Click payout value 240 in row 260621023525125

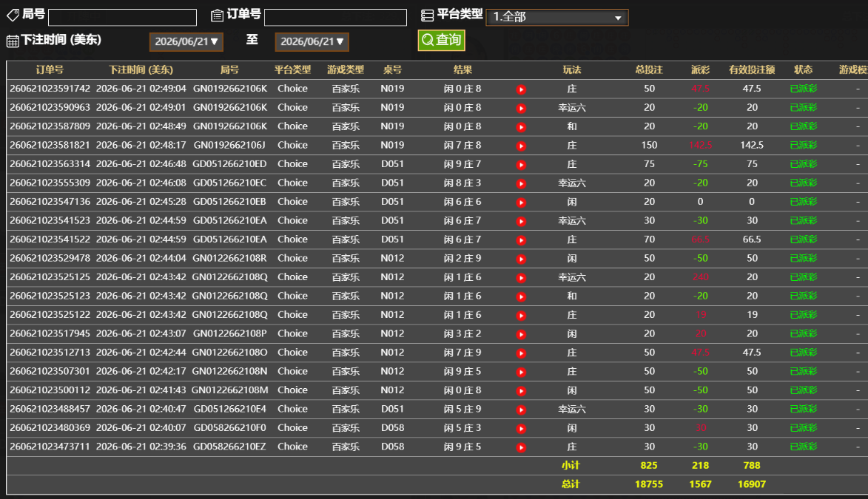point(700,277)
